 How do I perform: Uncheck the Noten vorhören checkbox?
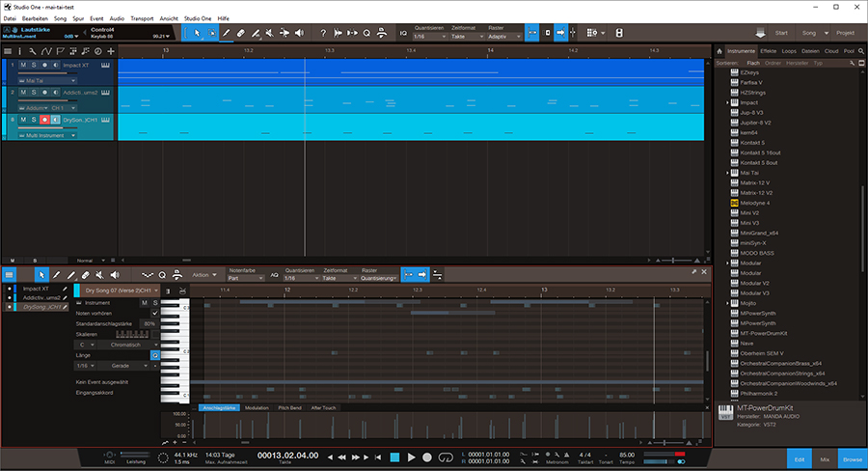[155, 313]
